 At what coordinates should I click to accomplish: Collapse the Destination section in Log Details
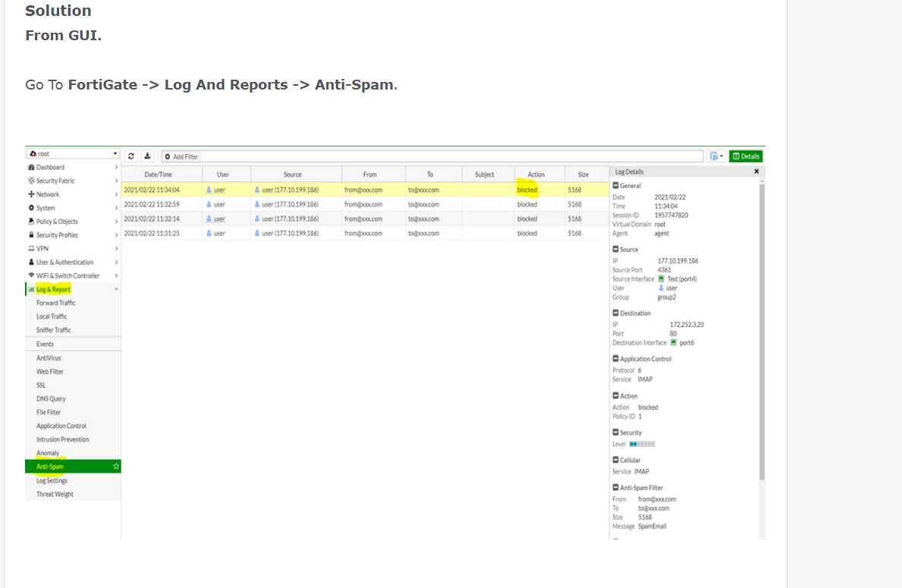615,313
